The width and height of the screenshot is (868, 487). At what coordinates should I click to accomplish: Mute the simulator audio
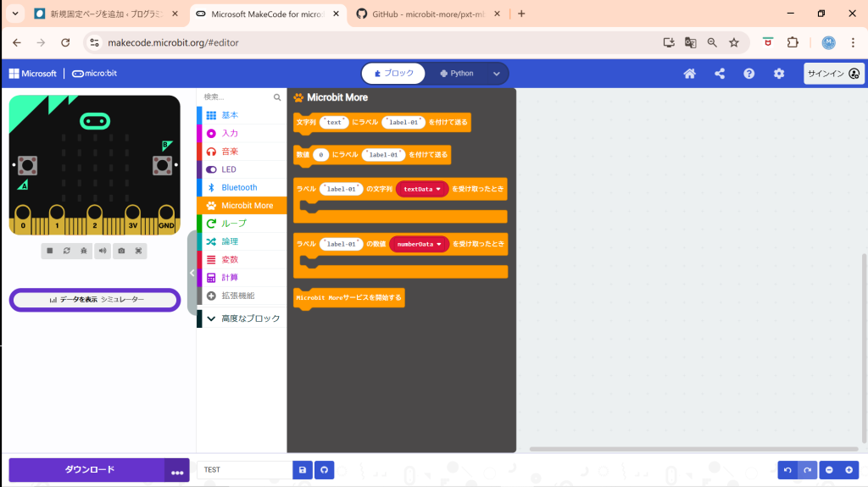[x=103, y=251]
